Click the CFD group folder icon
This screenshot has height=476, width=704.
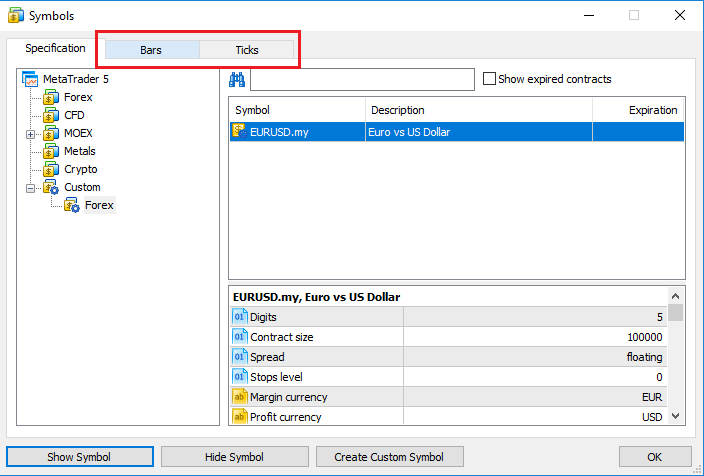click(51, 115)
